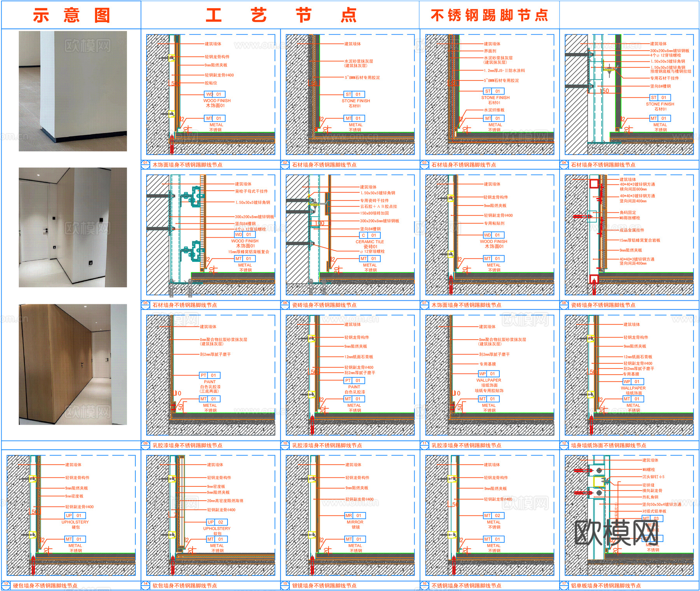Select the wood panel corridor photo

click(x=73, y=364)
